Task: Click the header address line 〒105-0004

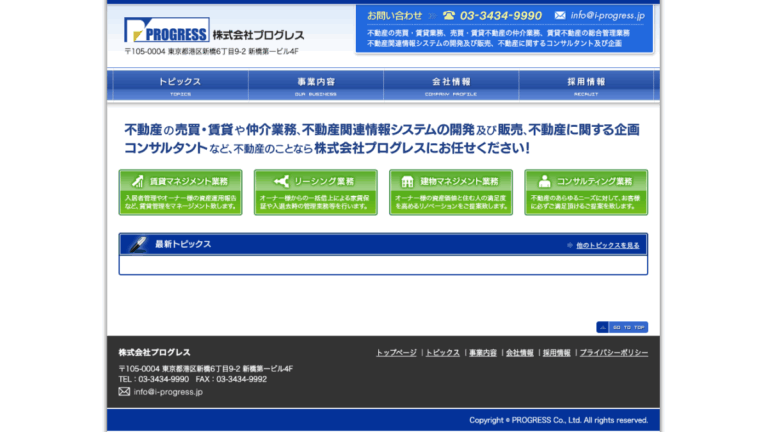Action: (211, 51)
